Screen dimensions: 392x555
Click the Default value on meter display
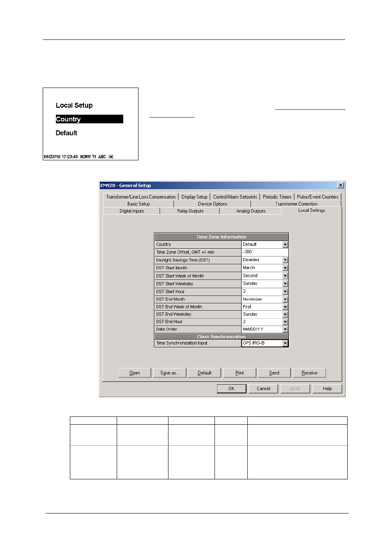[x=67, y=133]
